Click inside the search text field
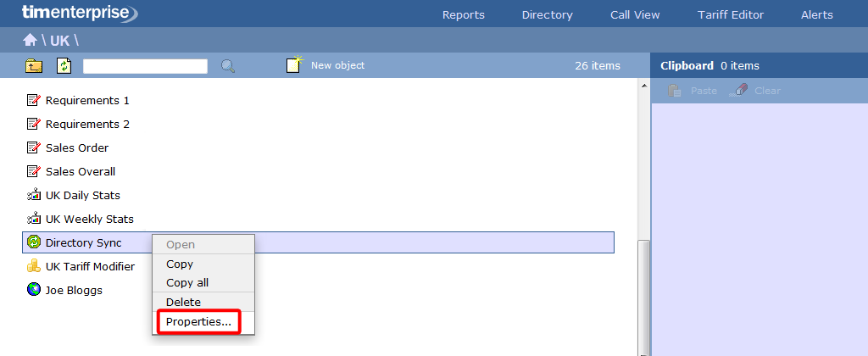Viewport: 868px width, 356px height. [x=145, y=66]
